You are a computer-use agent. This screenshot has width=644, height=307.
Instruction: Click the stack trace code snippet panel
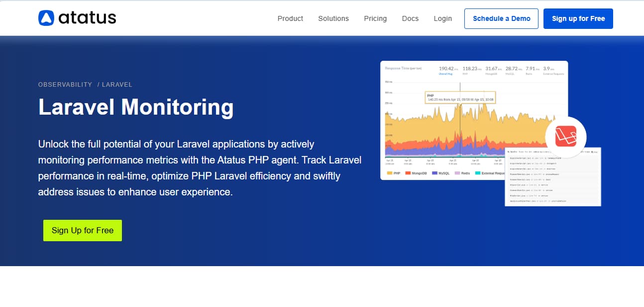tap(552, 180)
